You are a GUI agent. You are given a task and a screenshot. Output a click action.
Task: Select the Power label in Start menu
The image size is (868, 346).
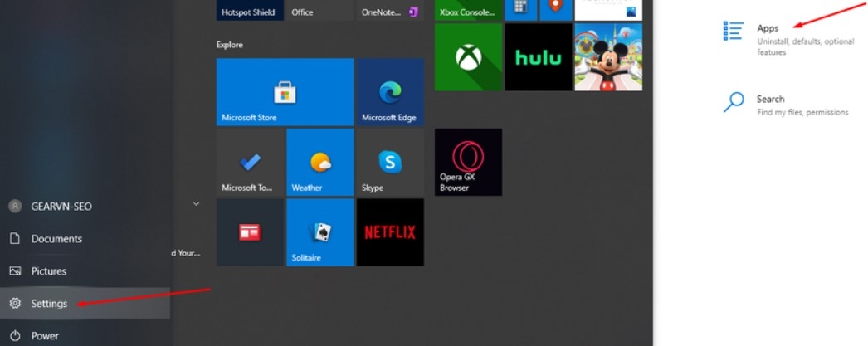coord(45,335)
